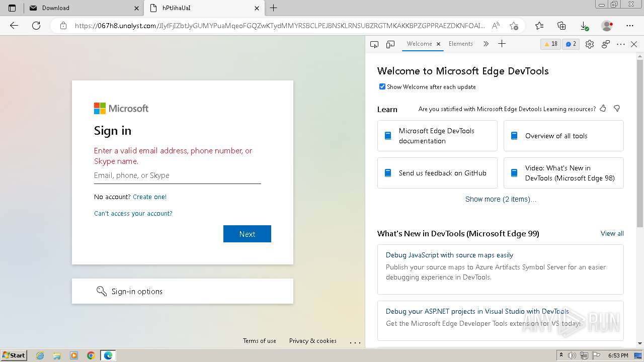Click the Next sign-in button
This screenshot has height=362, width=644.
point(247,234)
